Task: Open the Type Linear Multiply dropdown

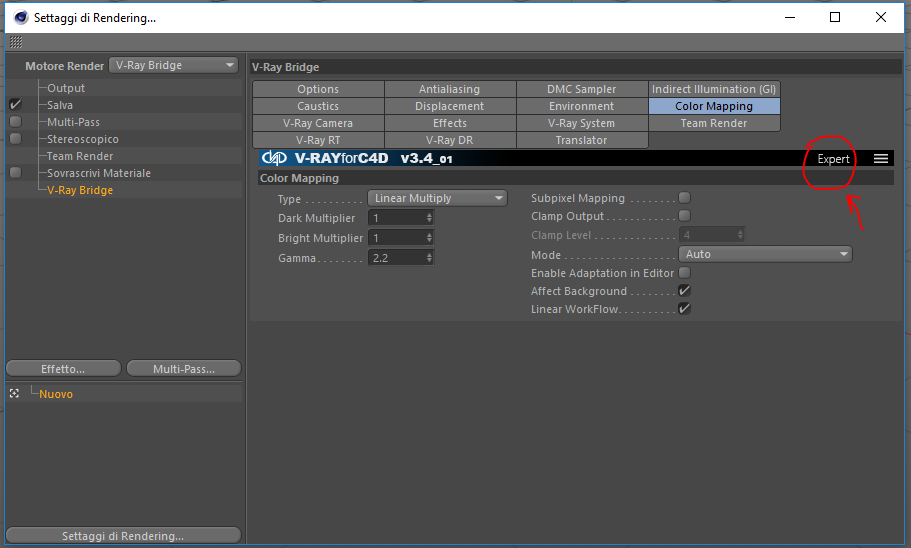Action: (437, 198)
